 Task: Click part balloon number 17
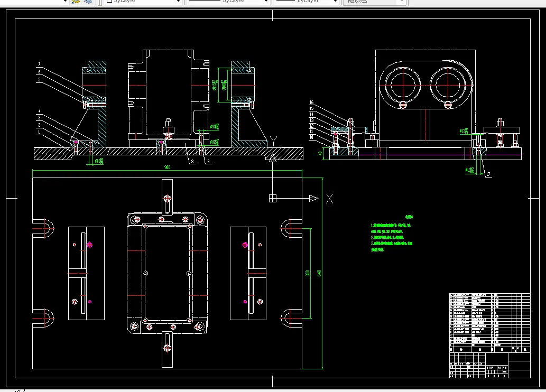[488, 174]
